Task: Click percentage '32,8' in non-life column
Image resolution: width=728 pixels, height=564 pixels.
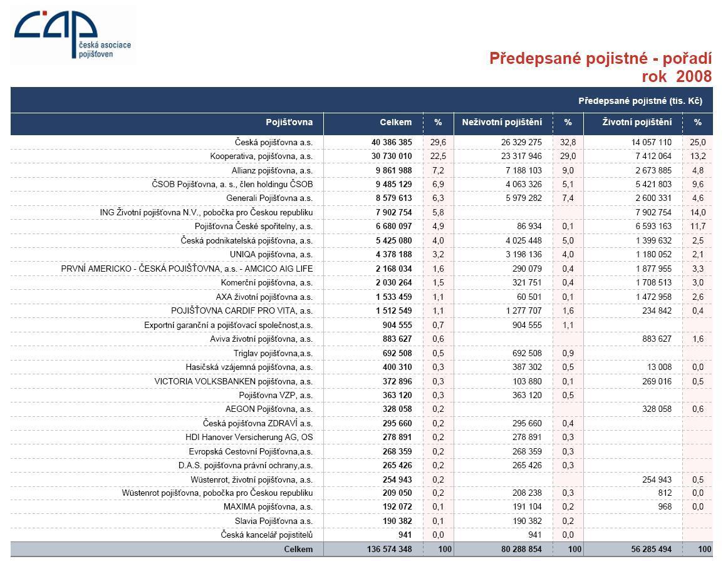Action: (x=568, y=142)
